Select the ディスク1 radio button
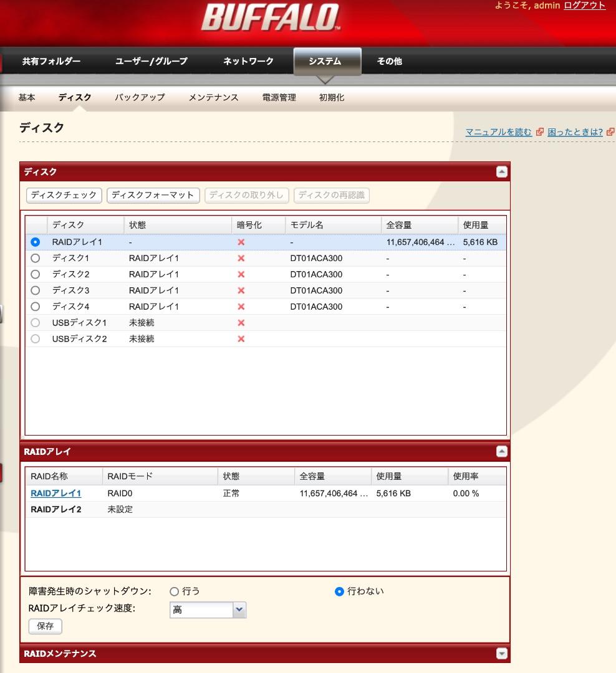Screen dimensions: 616x673 click(35, 258)
